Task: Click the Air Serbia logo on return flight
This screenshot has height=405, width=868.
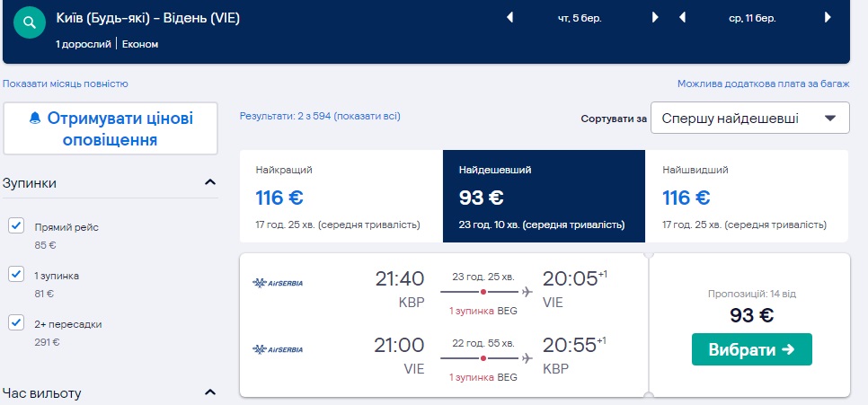Action: [x=279, y=349]
